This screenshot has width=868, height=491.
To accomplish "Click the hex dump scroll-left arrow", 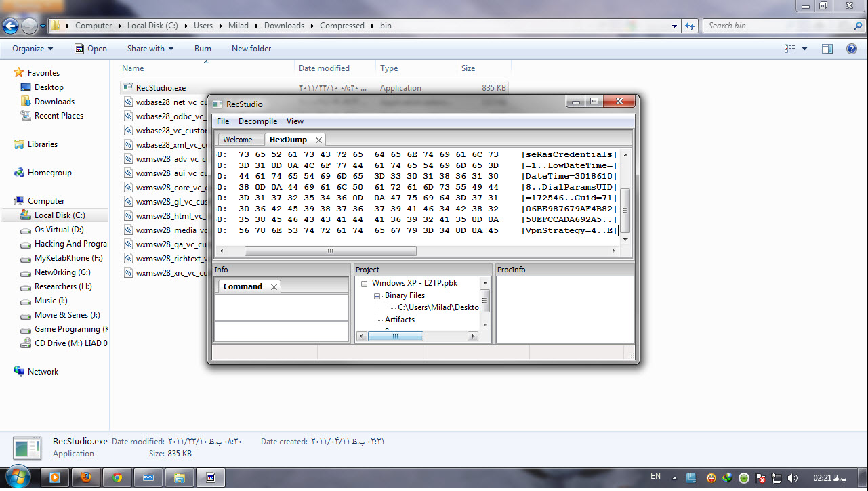I will click(x=222, y=251).
